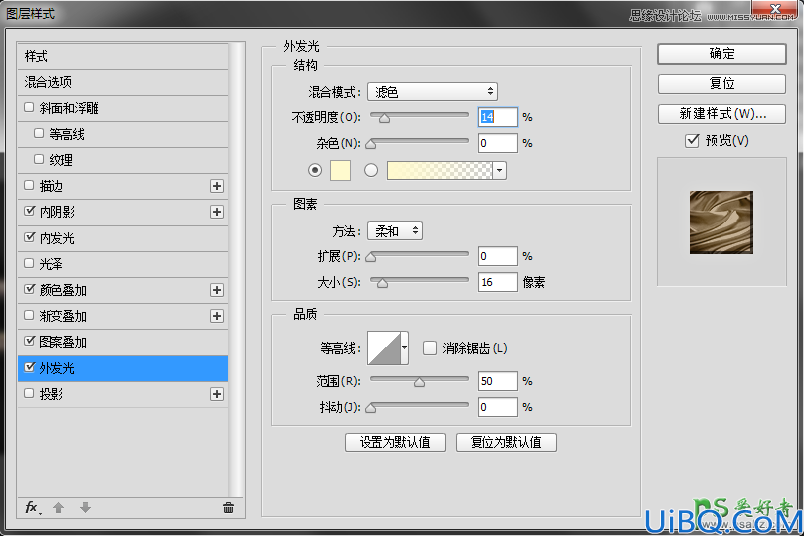Viewport: 804px width, 536px height.
Task: Click the 范围 slider handle
Action: (419, 382)
